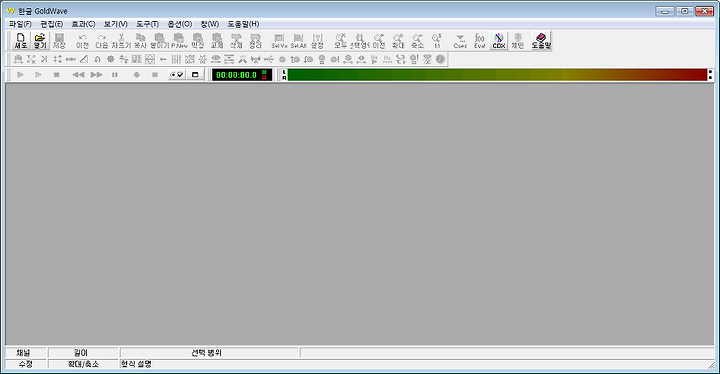Redo with the 다음 arrow icon
The width and height of the screenshot is (720, 374).
coord(101,41)
